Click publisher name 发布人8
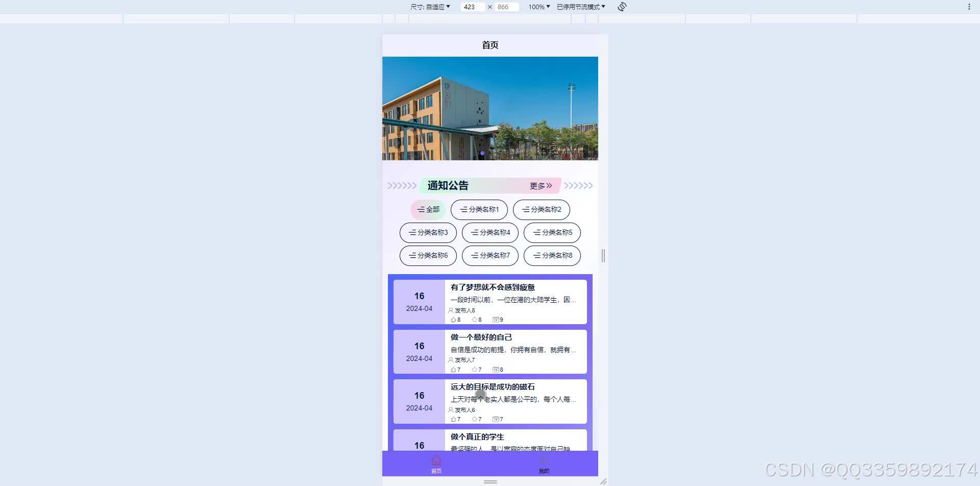 click(x=465, y=310)
